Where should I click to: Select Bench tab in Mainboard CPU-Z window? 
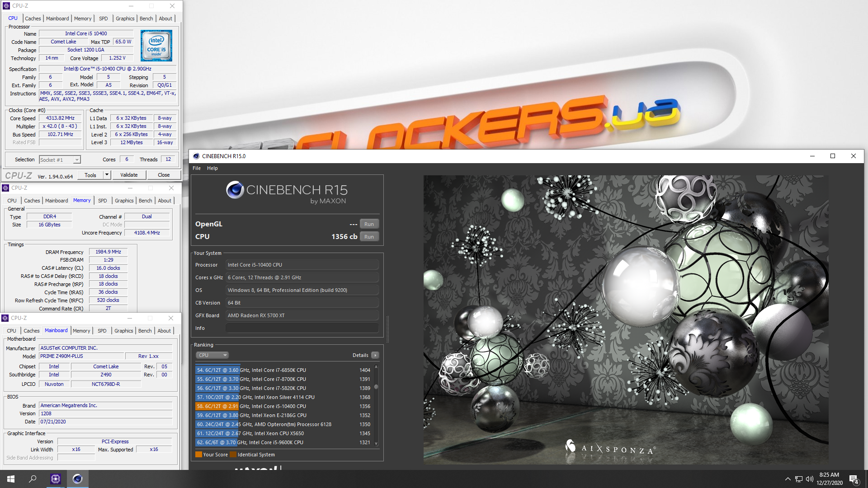tap(145, 331)
